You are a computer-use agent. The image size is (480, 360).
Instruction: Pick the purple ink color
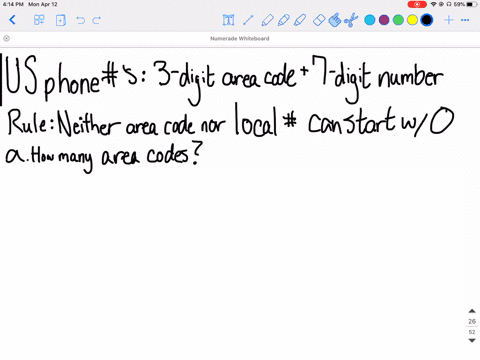(384, 20)
